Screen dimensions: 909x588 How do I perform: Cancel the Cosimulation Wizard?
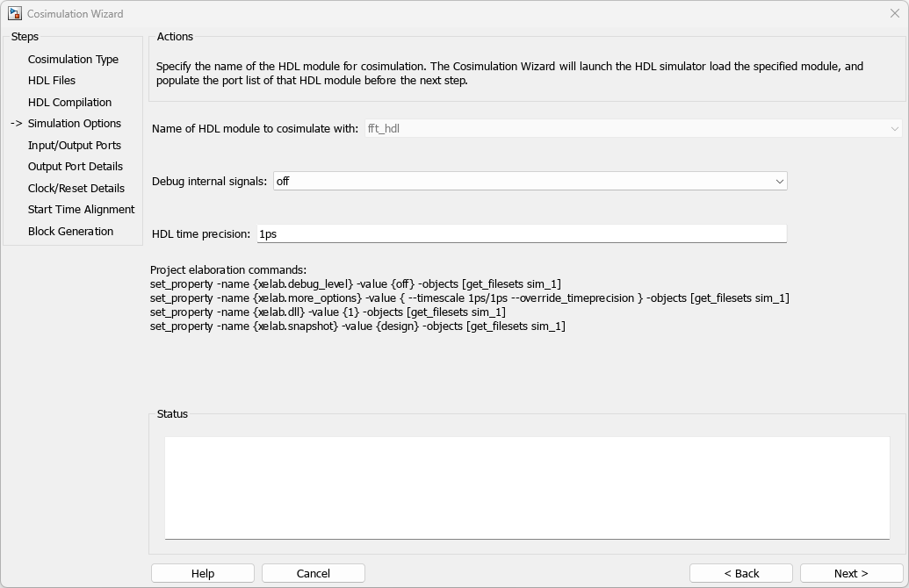pyautogui.click(x=314, y=573)
